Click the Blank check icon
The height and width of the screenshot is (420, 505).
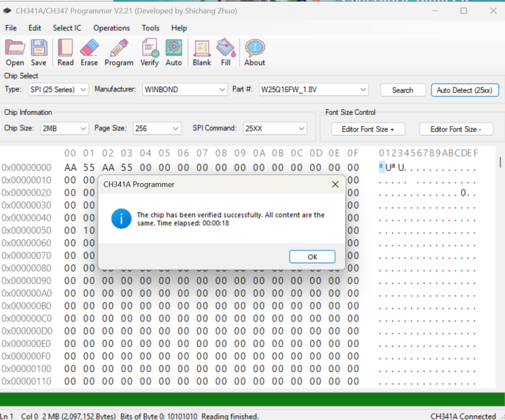202,52
